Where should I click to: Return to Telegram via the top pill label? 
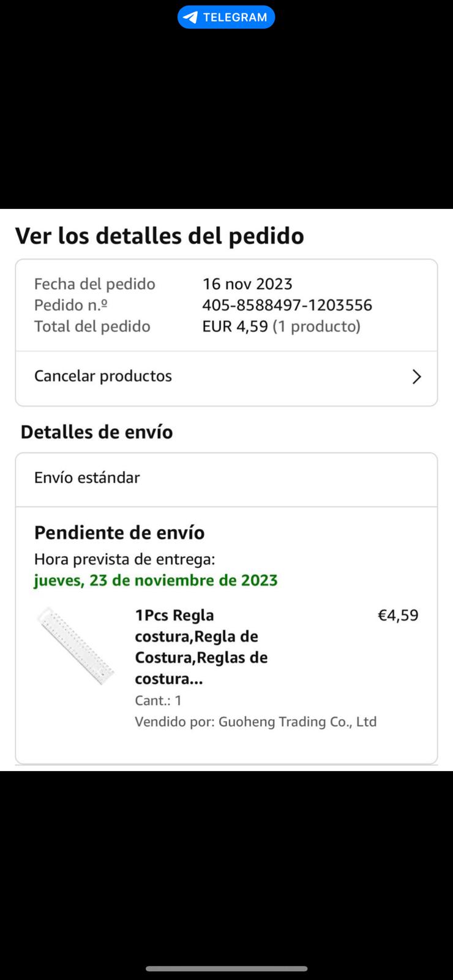coord(235,17)
